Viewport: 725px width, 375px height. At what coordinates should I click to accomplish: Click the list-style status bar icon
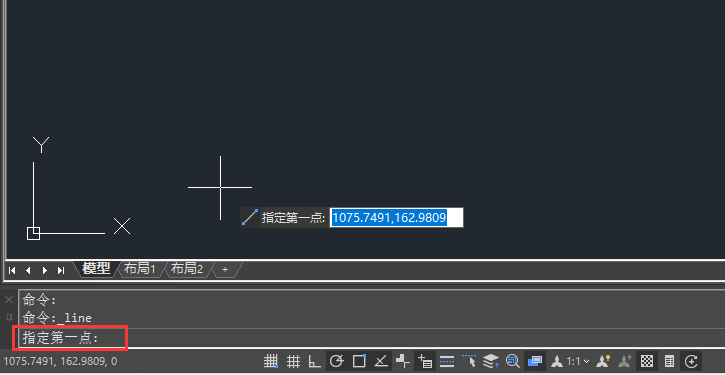click(669, 361)
